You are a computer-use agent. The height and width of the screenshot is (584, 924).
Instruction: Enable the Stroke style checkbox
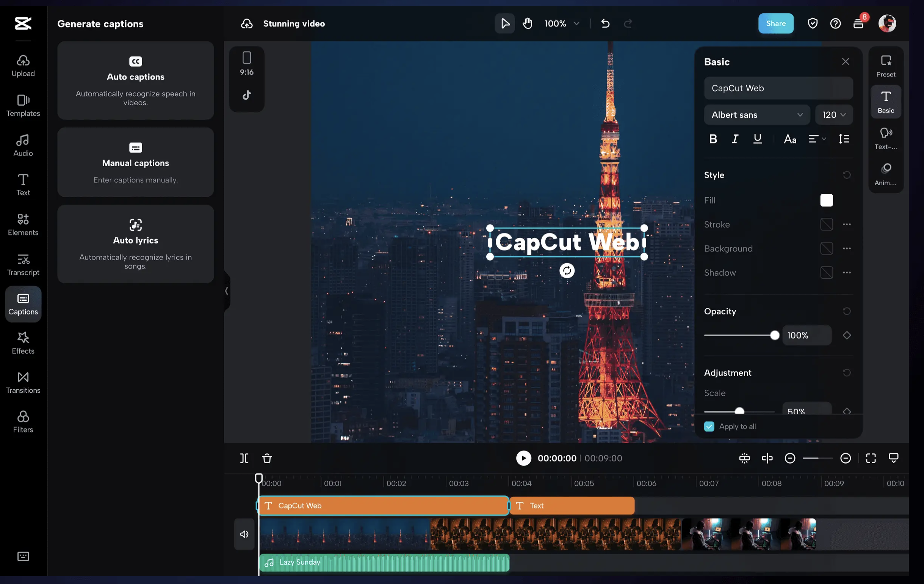pos(827,224)
